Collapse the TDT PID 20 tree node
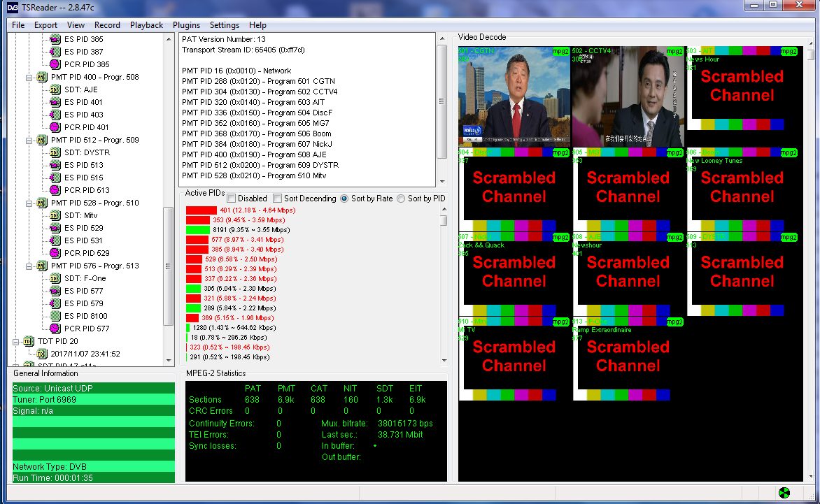 [16, 341]
